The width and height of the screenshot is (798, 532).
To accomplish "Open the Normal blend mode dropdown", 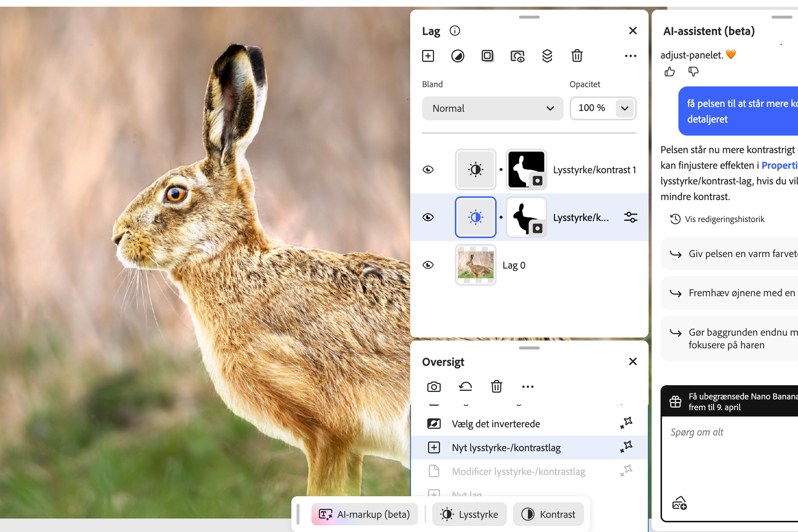I will point(492,108).
